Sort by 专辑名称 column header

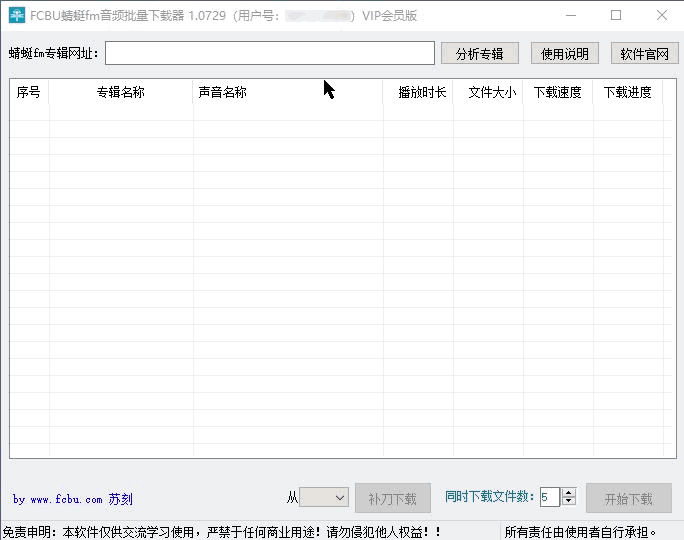pyautogui.click(x=120, y=92)
